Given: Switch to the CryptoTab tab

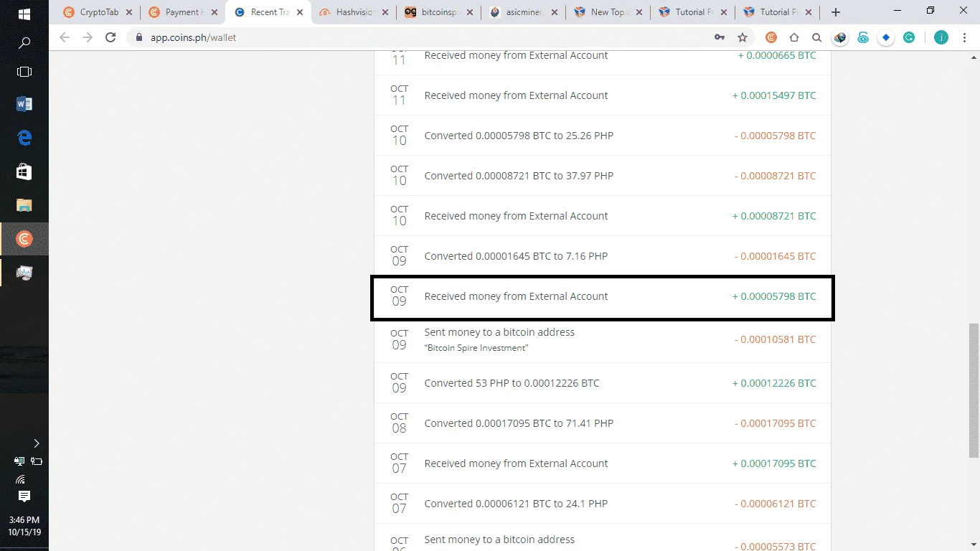Looking at the screenshot, I should pos(97,12).
